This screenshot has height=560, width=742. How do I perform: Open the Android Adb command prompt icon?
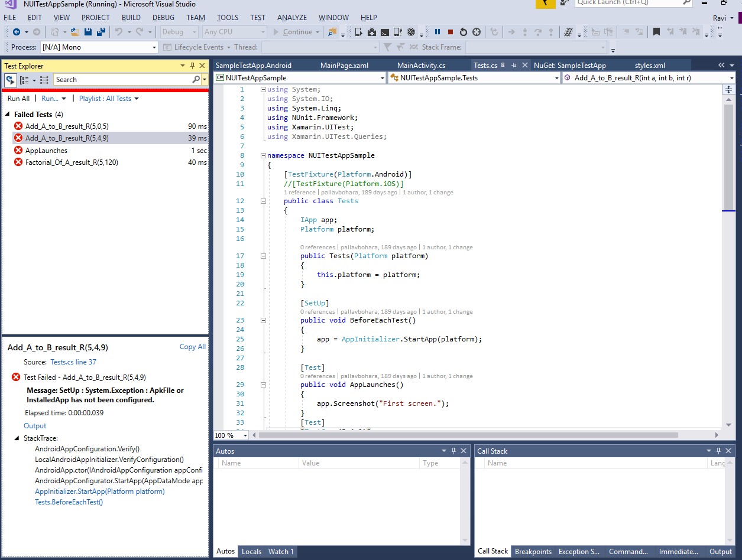tap(384, 32)
